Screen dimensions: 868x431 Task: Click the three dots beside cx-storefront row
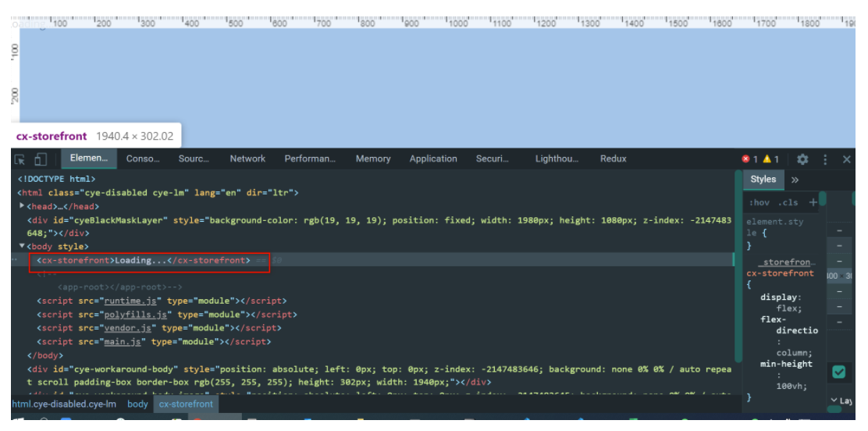(15, 259)
